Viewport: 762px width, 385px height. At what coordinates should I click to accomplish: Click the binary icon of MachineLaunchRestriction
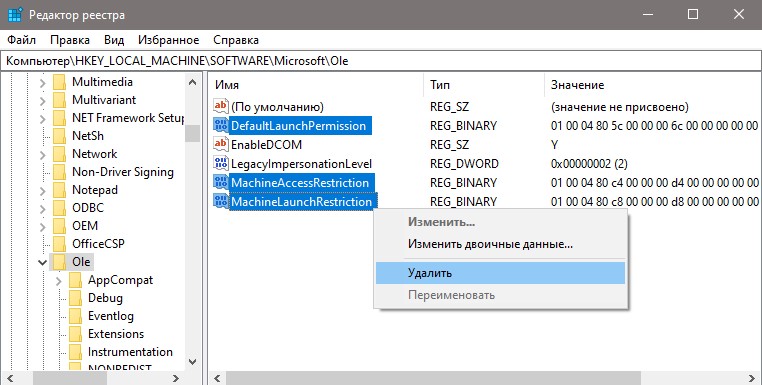click(x=221, y=201)
